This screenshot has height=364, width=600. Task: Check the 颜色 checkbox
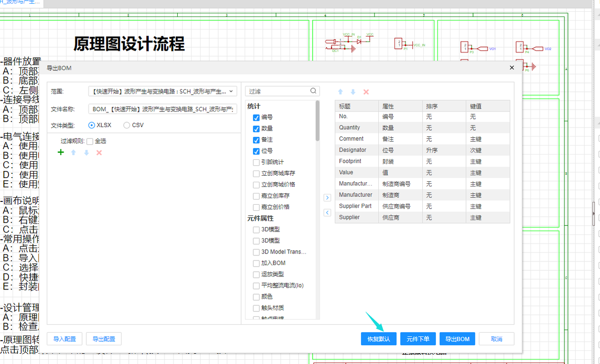click(256, 297)
